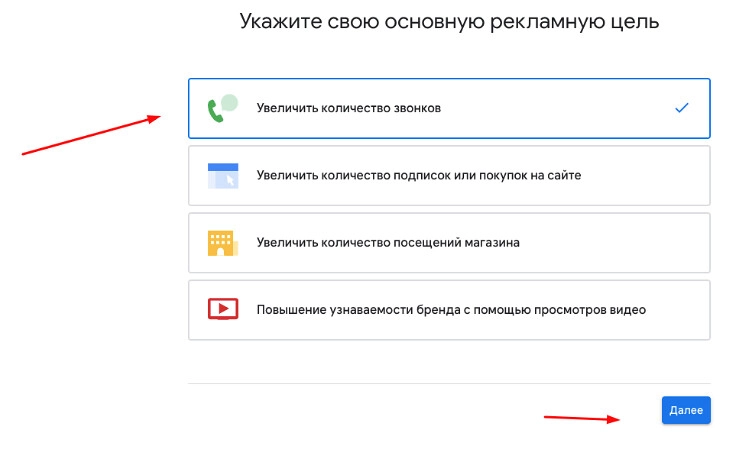Click blank right end of brand awareness card
This screenshot has height=452, width=729.
point(685,309)
